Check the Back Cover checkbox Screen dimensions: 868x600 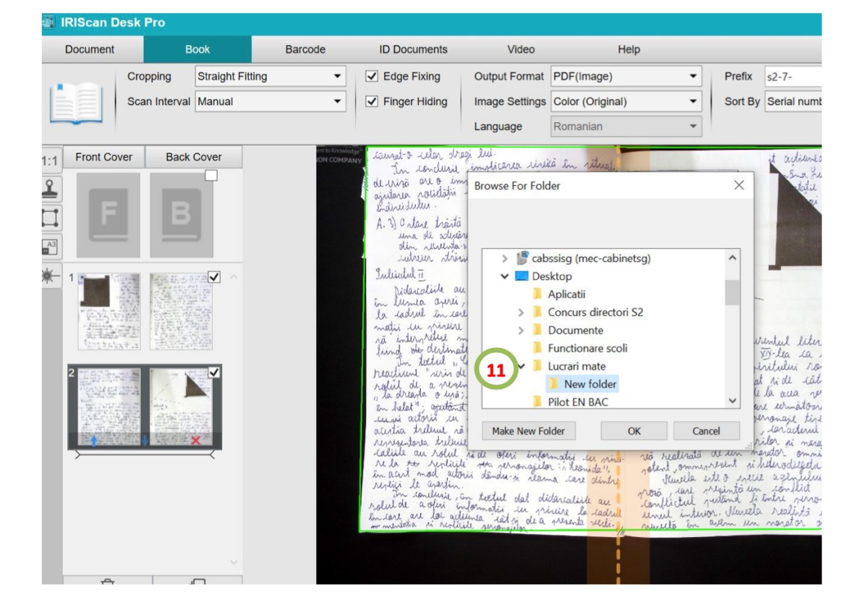point(211,175)
